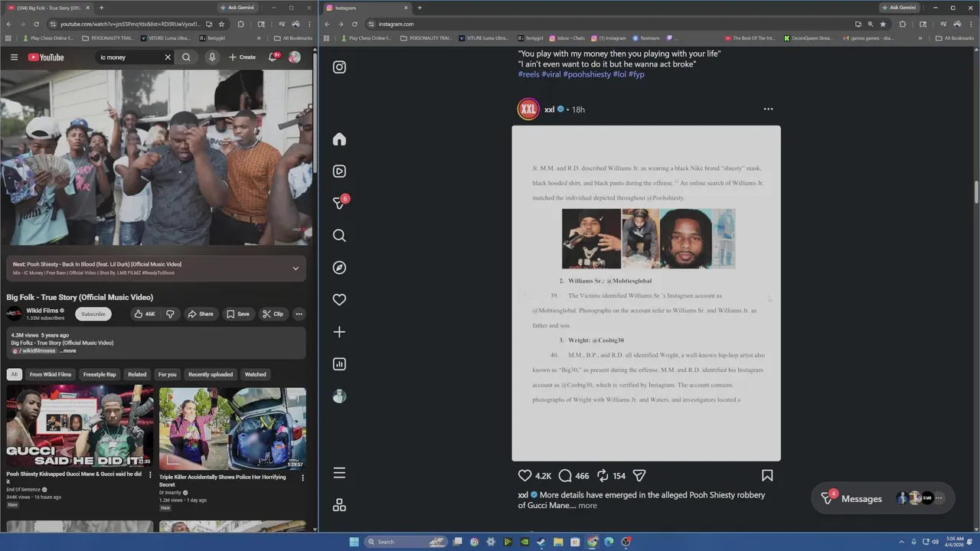Select the Watched chip
The height and width of the screenshot is (551, 980).
pos(256,374)
